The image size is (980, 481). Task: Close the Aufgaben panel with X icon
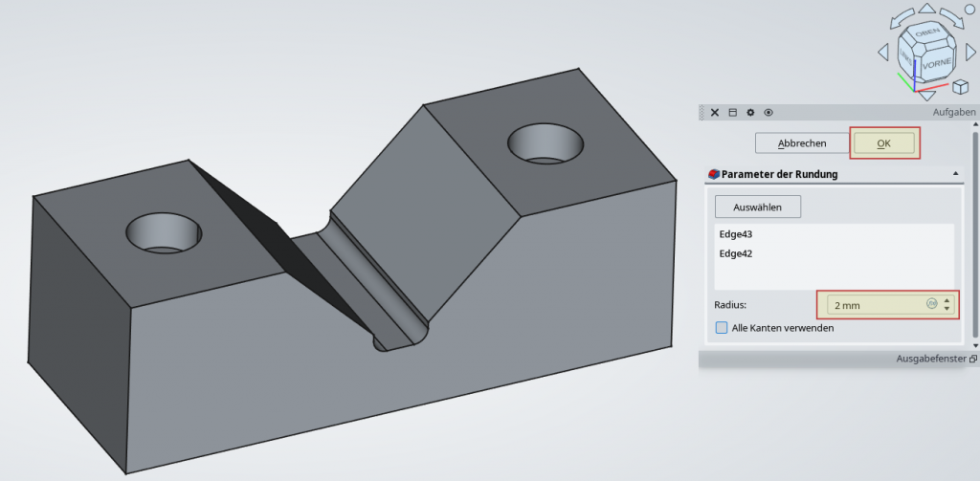pos(714,113)
